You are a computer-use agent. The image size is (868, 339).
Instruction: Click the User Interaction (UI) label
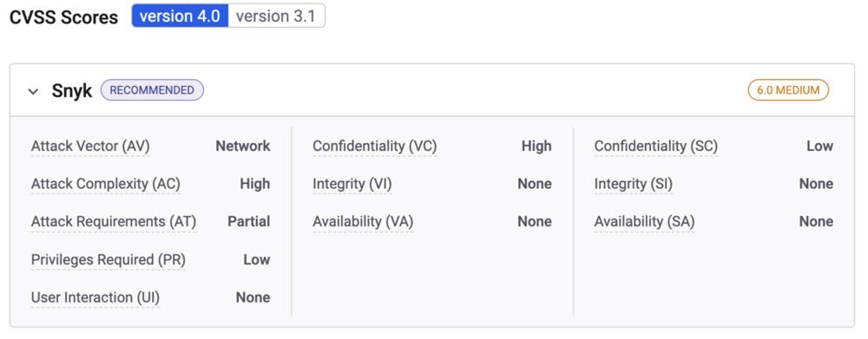tap(95, 297)
